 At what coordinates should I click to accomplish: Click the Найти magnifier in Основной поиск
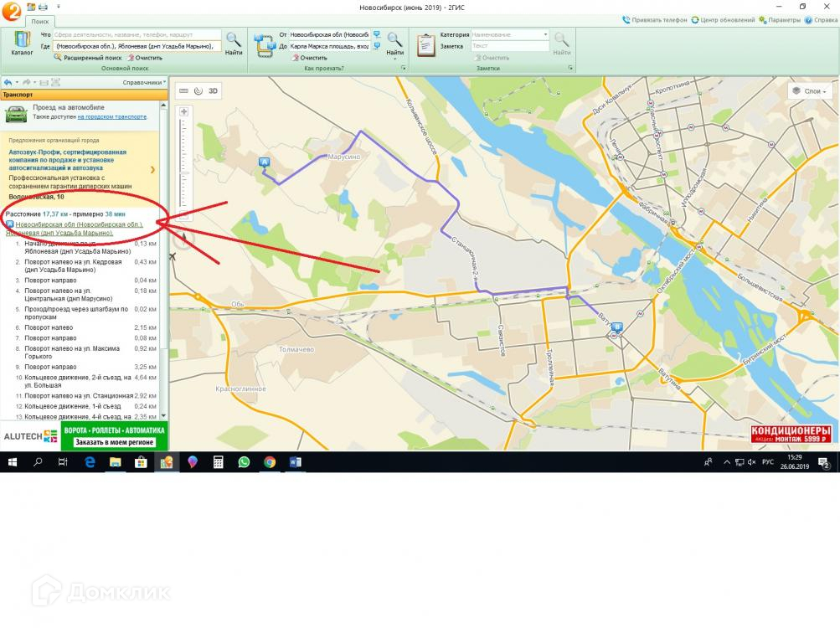point(234,43)
